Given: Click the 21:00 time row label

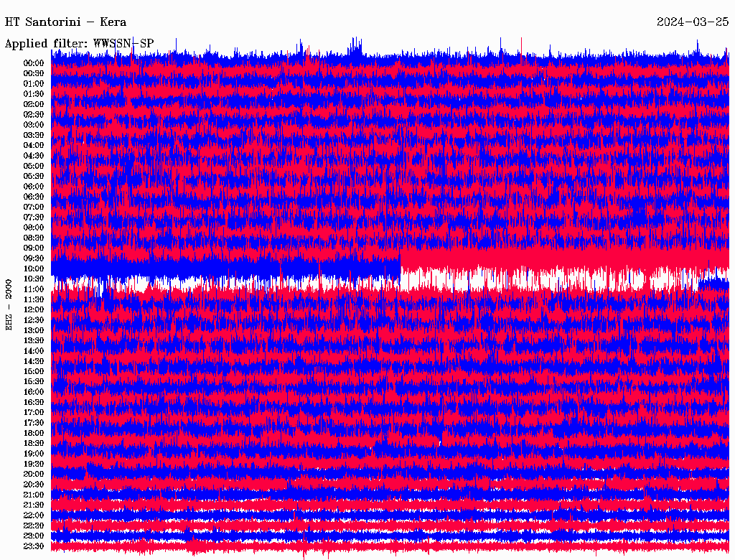Looking at the screenshot, I should pos(34,495).
